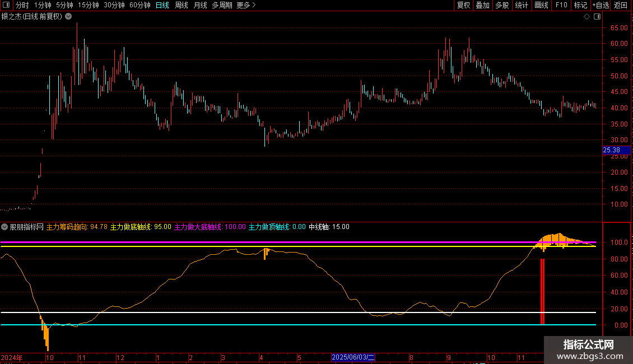Click the 25.38 price label on axis
Image resolution: width=633 pixels, height=364 pixels.
pyautogui.click(x=611, y=150)
